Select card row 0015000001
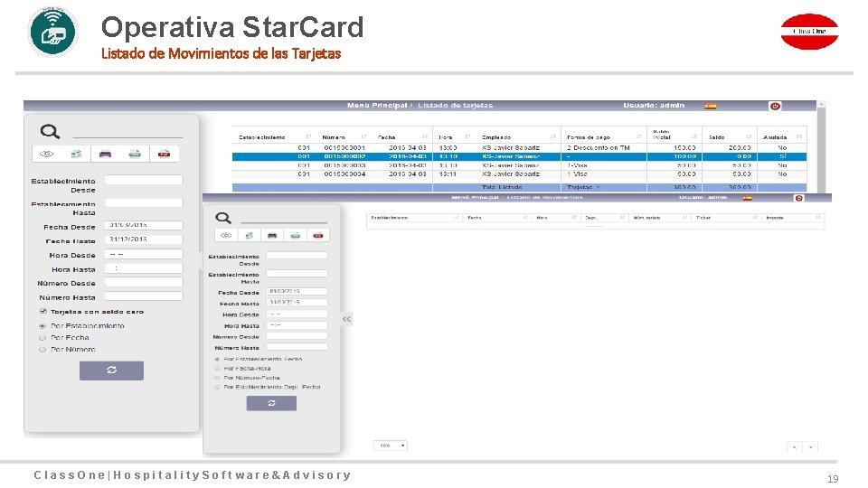Image resolution: width=868 pixels, height=488 pixels. pos(519,147)
